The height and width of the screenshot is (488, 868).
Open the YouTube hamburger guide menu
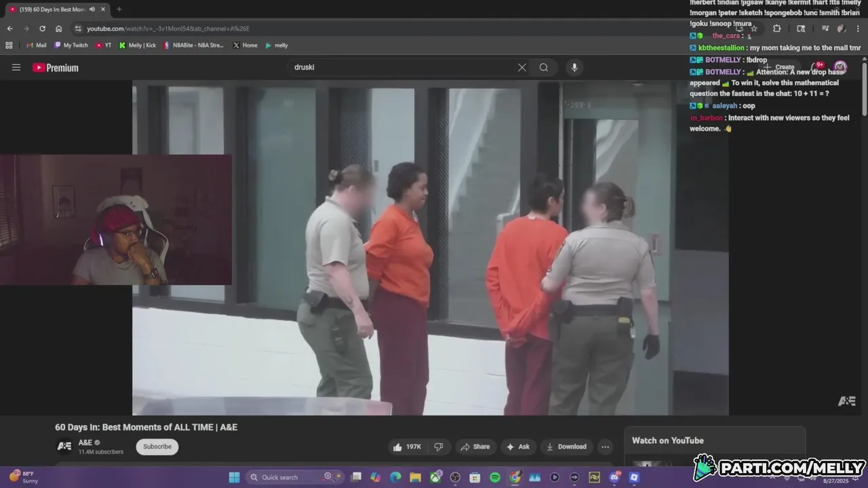click(16, 67)
